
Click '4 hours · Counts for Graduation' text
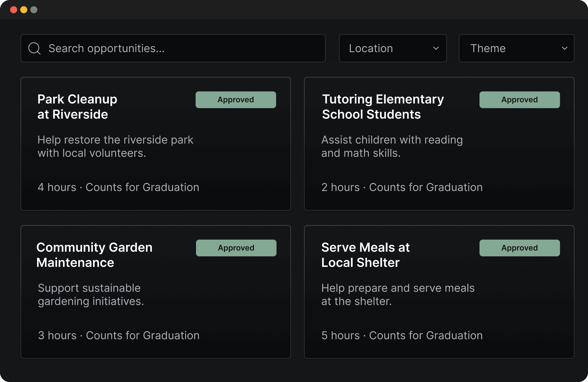pyautogui.click(x=118, y=187)
